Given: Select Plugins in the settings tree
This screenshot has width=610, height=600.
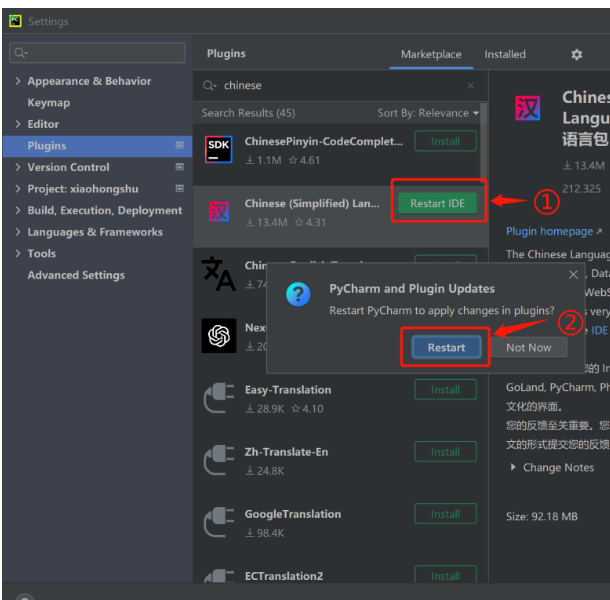Looking at the screenshot, I should click(97, 146).
